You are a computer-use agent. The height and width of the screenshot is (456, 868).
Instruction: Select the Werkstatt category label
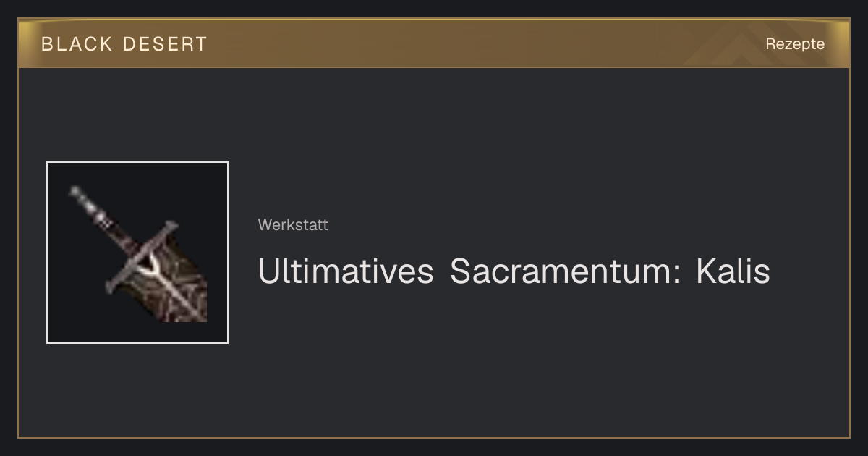point(293,225)
